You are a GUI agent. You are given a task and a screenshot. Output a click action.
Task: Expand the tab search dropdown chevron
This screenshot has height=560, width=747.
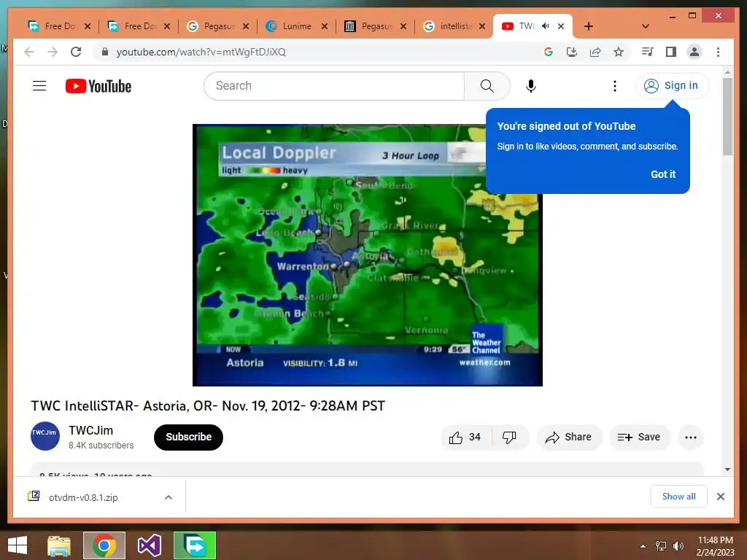pos(646,26)
